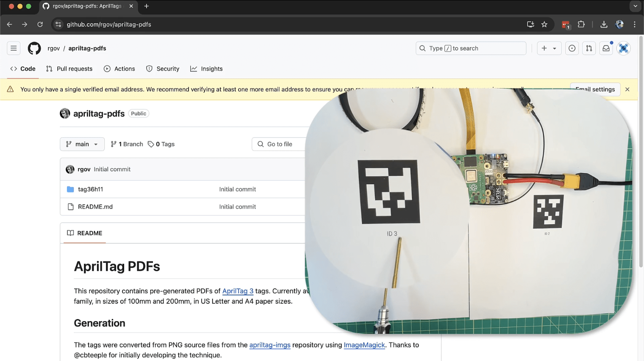Screen dimensions: 644x361
Task: Open the browser extensions puzzle icon
Action: click(581, 25)
